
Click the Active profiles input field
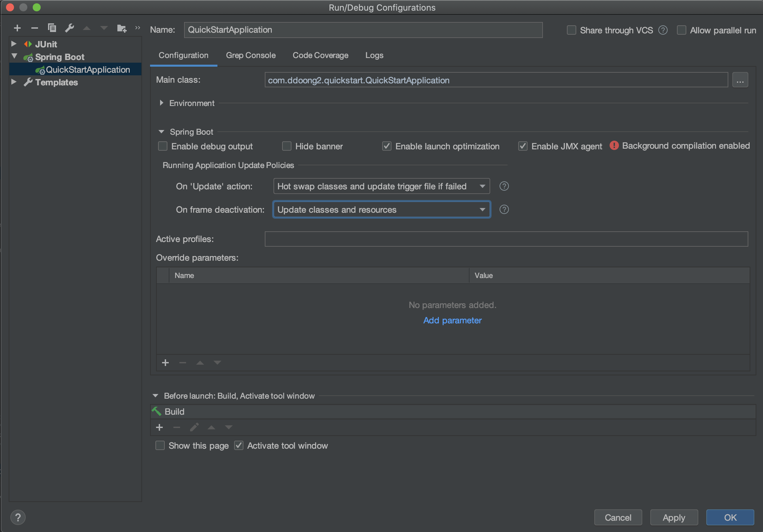coord(506,239)
